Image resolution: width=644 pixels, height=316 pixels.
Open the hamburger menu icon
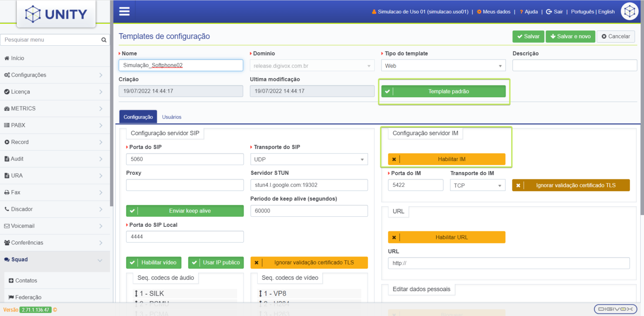pyautogui.click(x=124, y=11)
